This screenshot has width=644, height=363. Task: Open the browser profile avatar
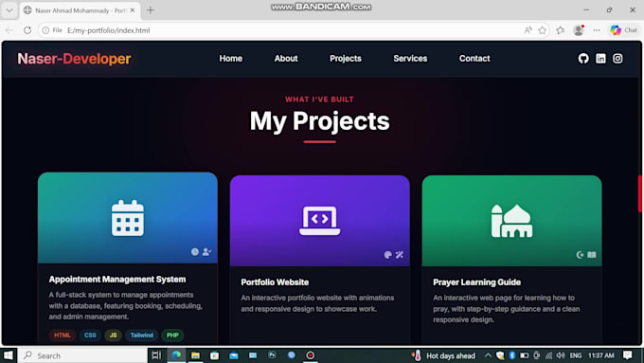pos(579,30)
